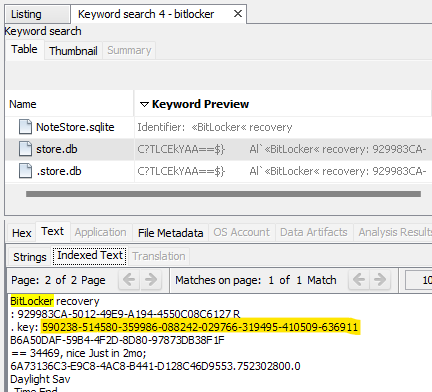Sort by Keyword Preview column arrow

point(144,104)
